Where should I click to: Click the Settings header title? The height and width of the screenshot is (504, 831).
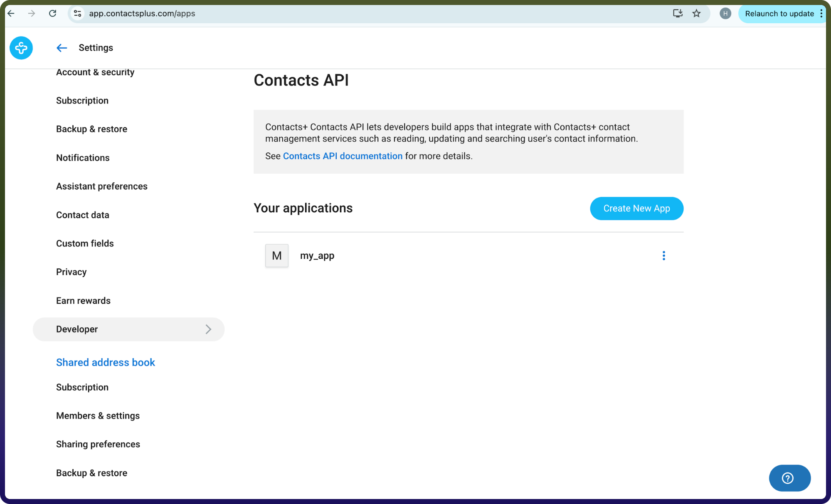tap(96, 48)
